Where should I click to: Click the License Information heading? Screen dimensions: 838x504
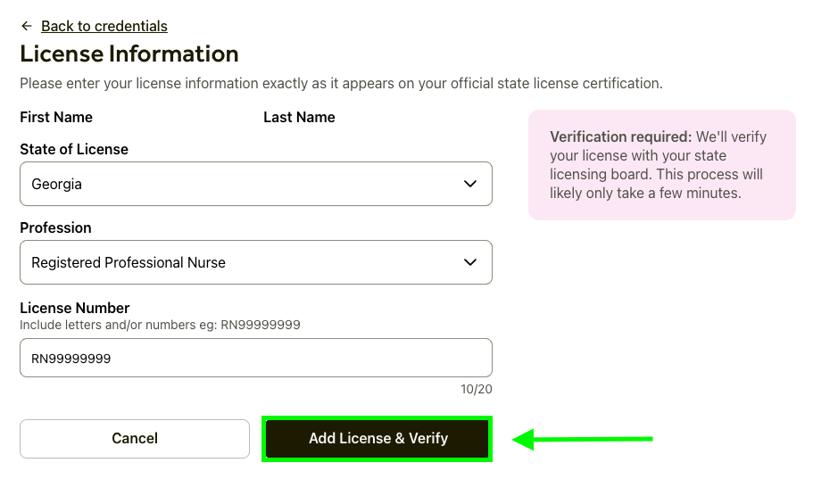pyautogui.click(x=129, y=54)
